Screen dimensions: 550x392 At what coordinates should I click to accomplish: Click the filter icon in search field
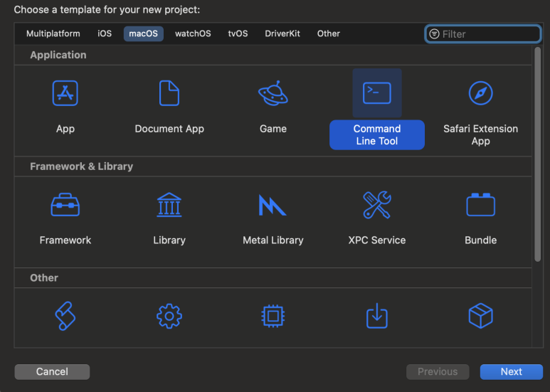[x=434, y=33]
